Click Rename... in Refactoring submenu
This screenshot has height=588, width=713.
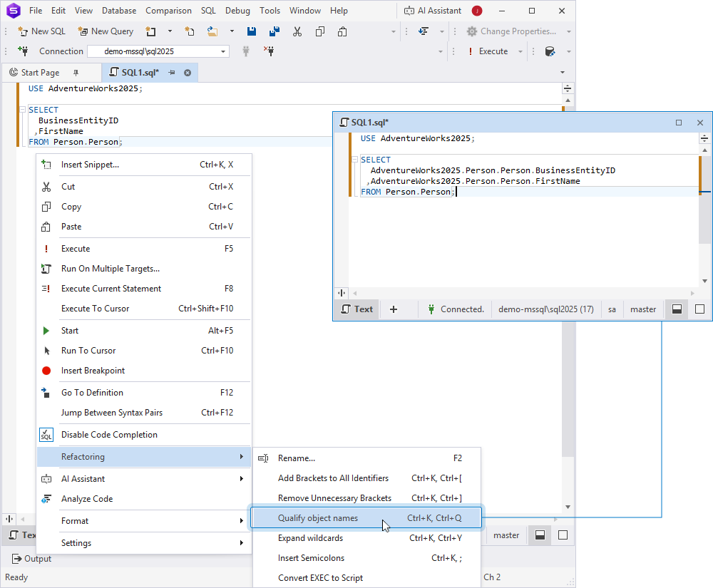pyautogui.click(x=366, y=458)
